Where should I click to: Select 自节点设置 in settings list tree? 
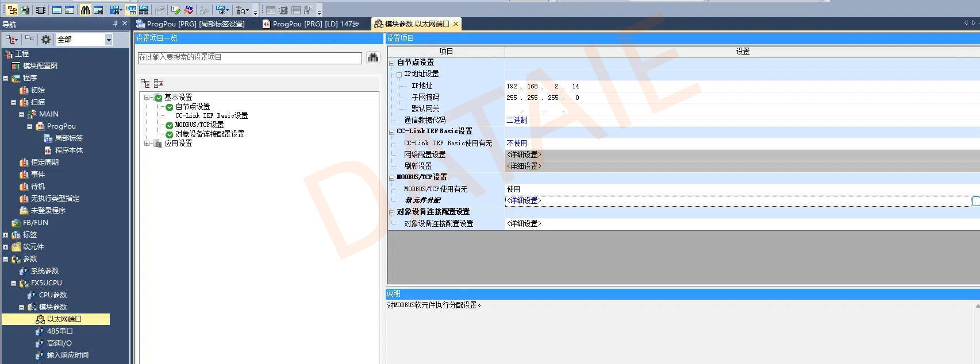tap(193, 106)
